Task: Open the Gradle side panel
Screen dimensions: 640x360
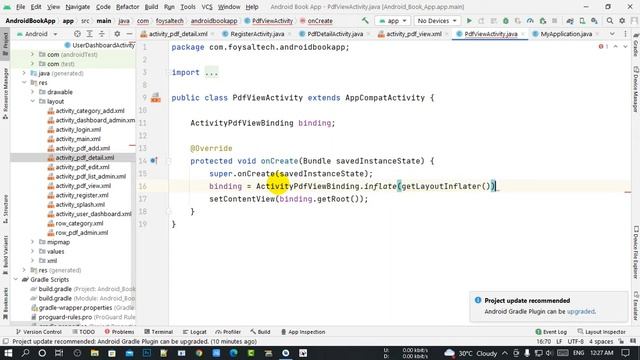Action: coord(636,45)
